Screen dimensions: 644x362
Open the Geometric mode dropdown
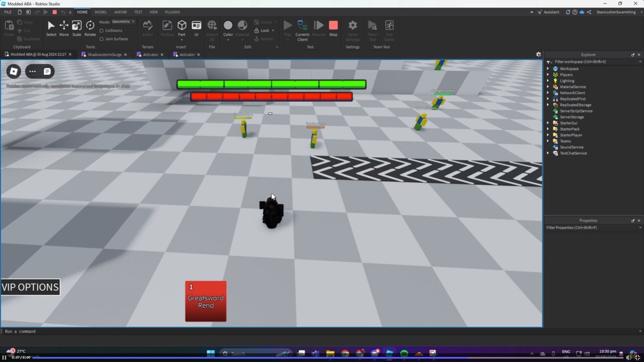click(x=123, y=21)
